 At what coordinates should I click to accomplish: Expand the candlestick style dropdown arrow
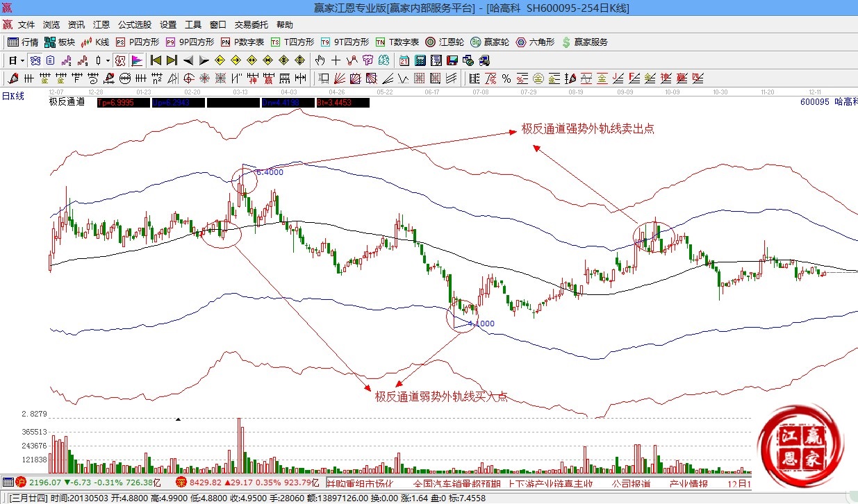point(108,60)
